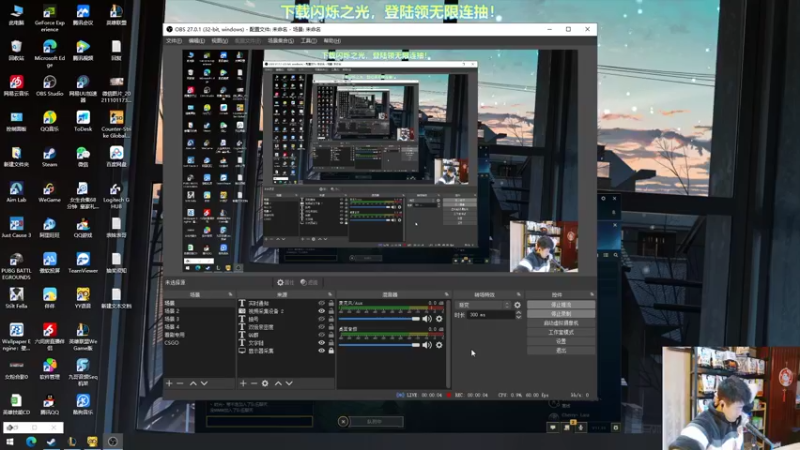Remove selected scene with the minus icon

(x=180, y=383)
